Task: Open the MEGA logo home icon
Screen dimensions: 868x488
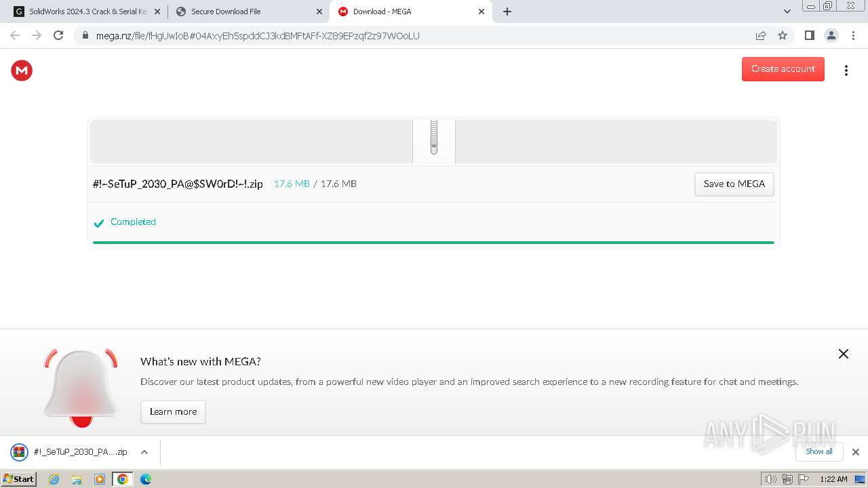Action: 22,70
